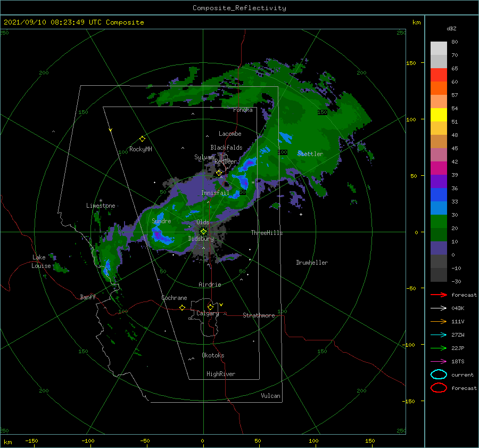Image resolution: width=479 pixels, height=448 pixels.
Task: Click the yellow diamond marker at Red Deer
Action: (x=219, y=173)
